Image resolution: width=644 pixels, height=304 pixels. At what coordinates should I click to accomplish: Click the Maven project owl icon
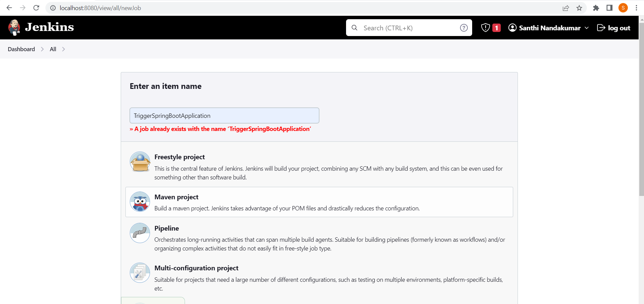(140, 202)
